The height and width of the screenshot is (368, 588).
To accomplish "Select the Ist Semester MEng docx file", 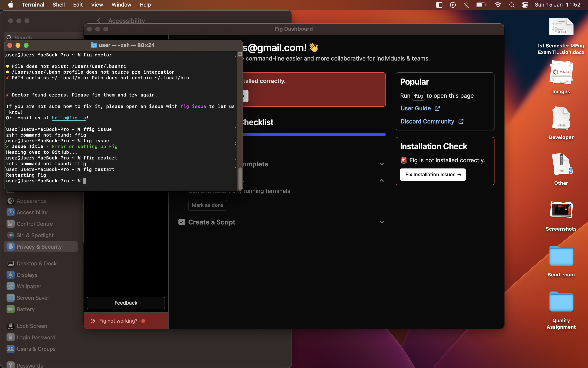I will (561, 26).
